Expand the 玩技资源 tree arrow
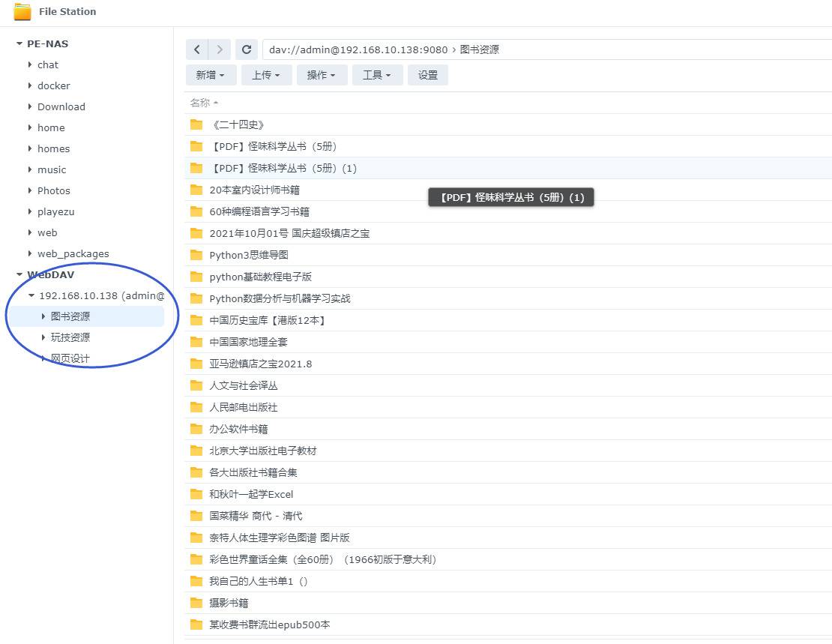This screenshot has height=644, width=832. 43,337
